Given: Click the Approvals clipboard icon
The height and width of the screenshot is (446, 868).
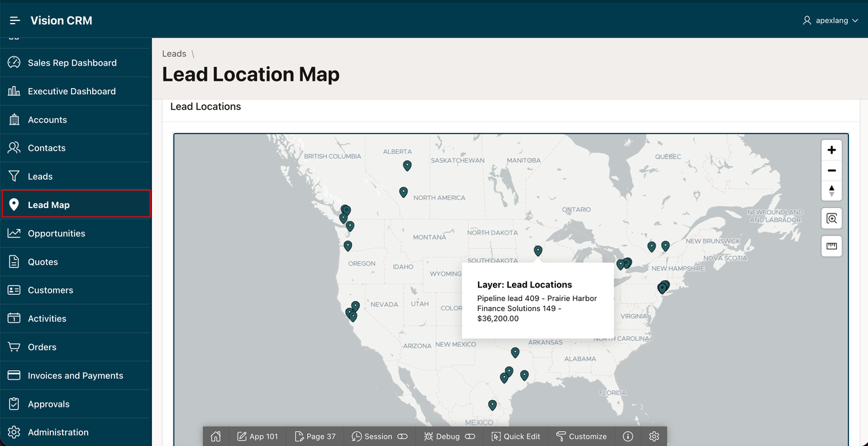Looking at the screenshot, I should (14, 404).
